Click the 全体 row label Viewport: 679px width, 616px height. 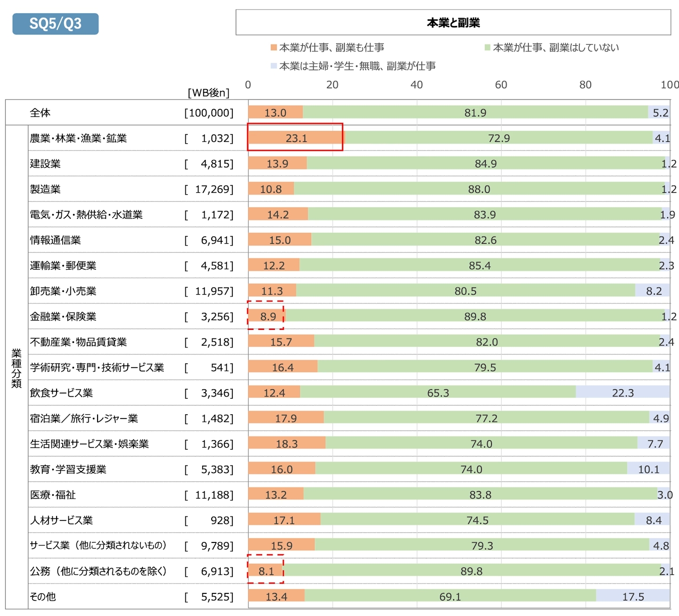40,113
